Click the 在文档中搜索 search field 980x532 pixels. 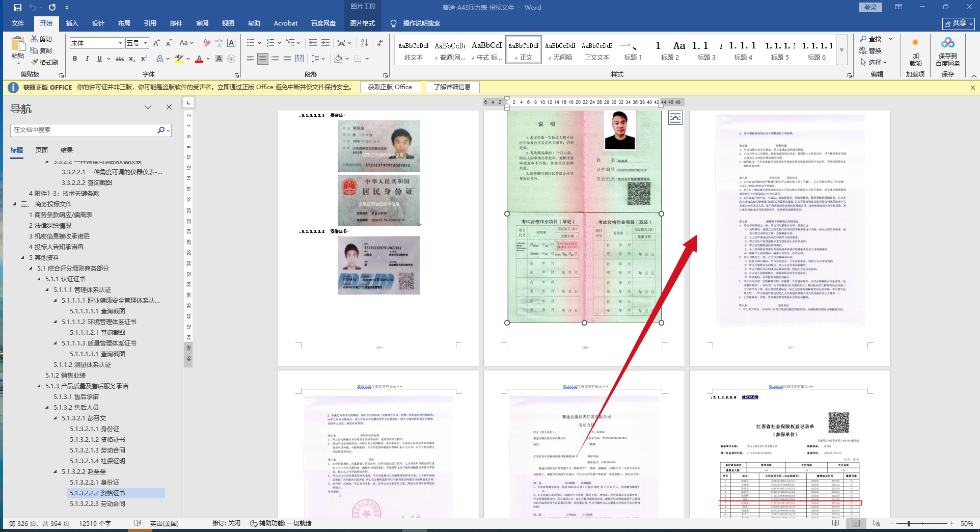pyautogui.click(x=84, y=130)
